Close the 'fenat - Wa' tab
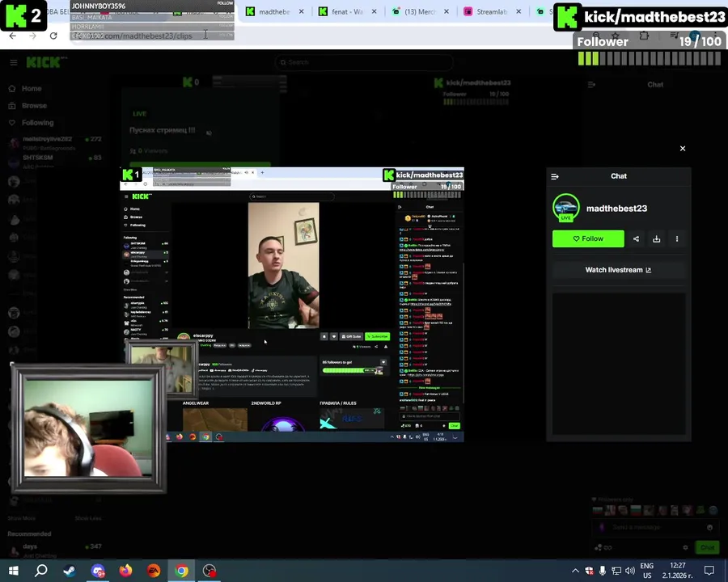 (375, 11)
